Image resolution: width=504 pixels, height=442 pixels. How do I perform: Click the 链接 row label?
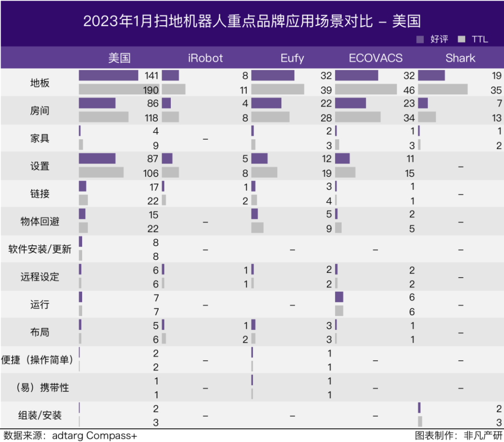[40, 194]
